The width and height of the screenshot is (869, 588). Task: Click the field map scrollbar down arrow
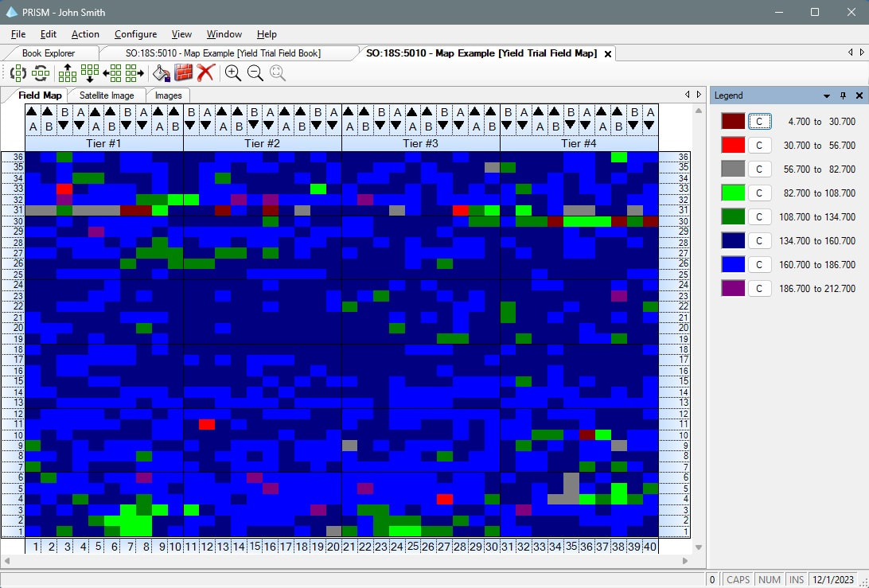click(x=699, y=547)
